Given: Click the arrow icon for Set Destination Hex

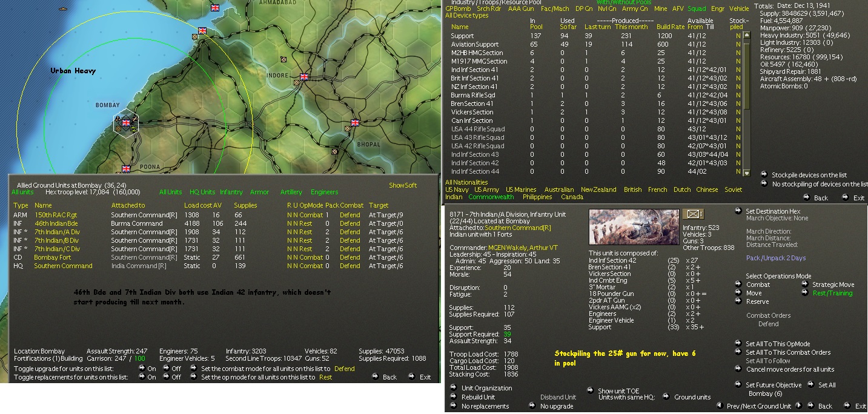Looking at the screenshot, I should [x=738, y=211].
